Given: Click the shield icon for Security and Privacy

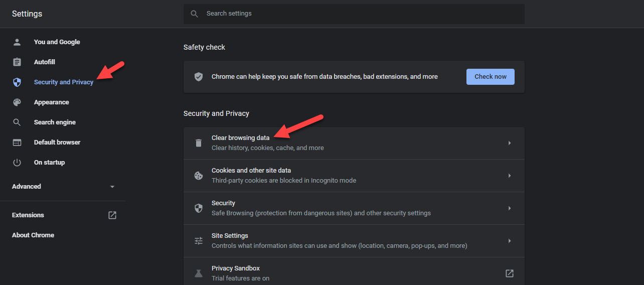Looking at the screenshot, I should pos(17,82).
